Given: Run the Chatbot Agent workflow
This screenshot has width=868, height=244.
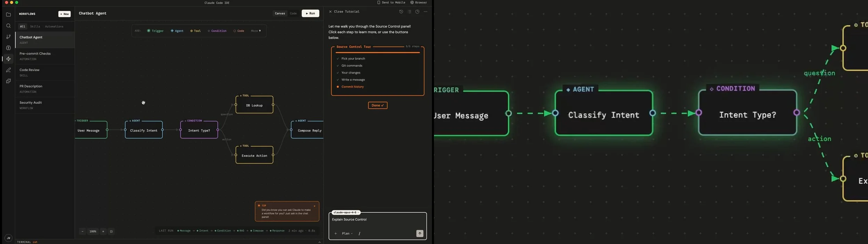Looking at the screenshot, I should pyautogui.click(x=310, y=14).
